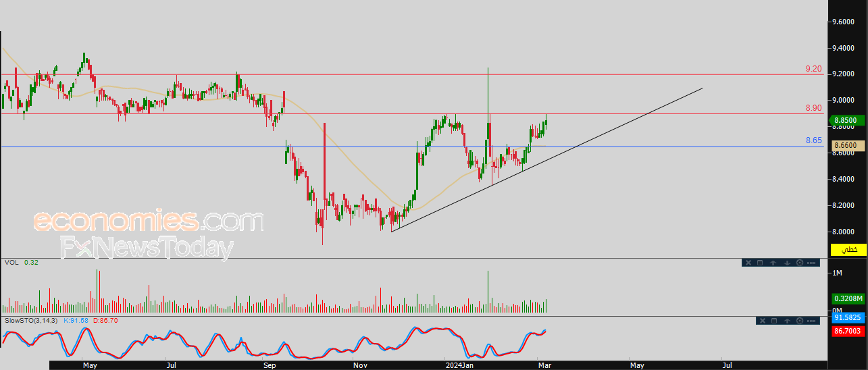The height and width of the screenshot is (370, 868).
Task: Select the 8.90 resistance line label
Action: [x=813, y=108]
